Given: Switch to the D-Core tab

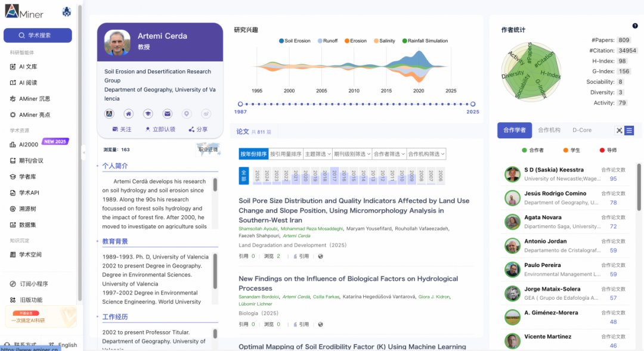Looking at the screenshot, I should tap(582, 130).
